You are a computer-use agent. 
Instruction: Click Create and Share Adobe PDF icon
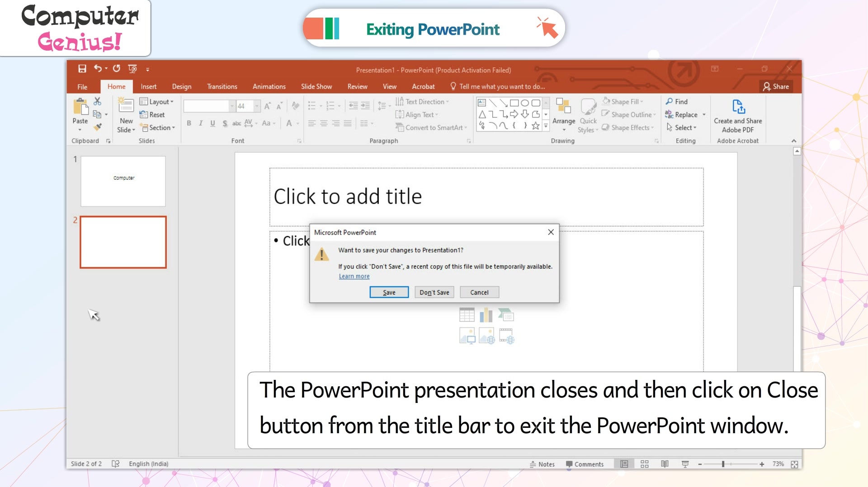tap(738, 108)
